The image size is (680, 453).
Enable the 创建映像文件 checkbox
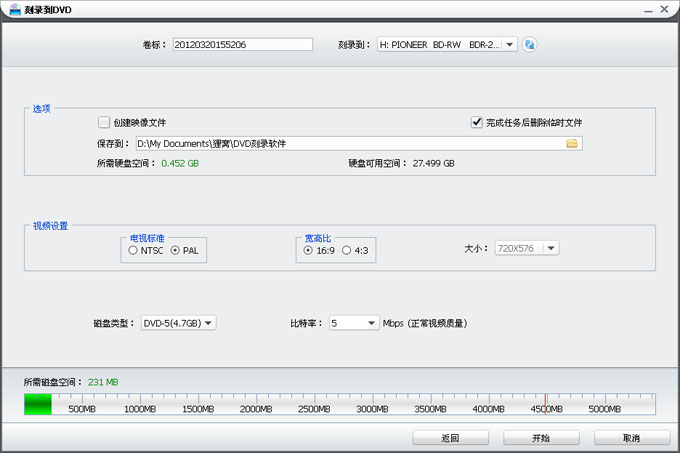click(104, 122)
